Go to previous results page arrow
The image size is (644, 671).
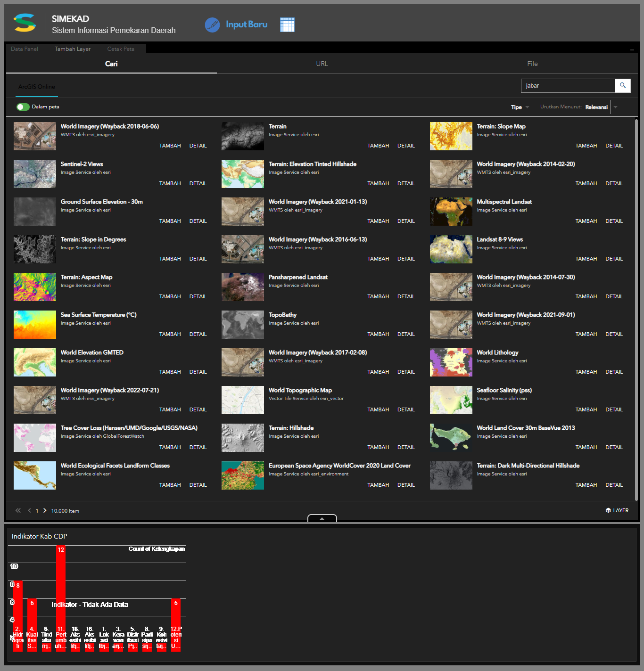[30, 510]
